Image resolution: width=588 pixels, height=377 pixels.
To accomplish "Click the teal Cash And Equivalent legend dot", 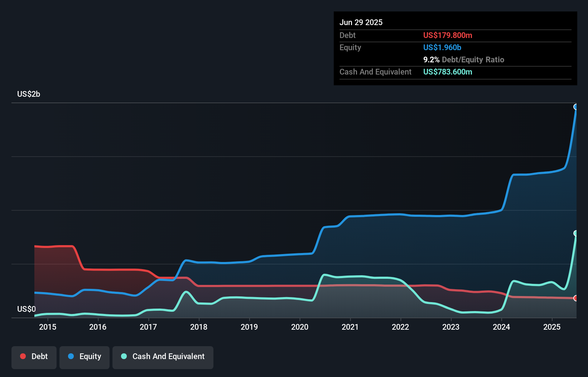I will coord(124,356).
